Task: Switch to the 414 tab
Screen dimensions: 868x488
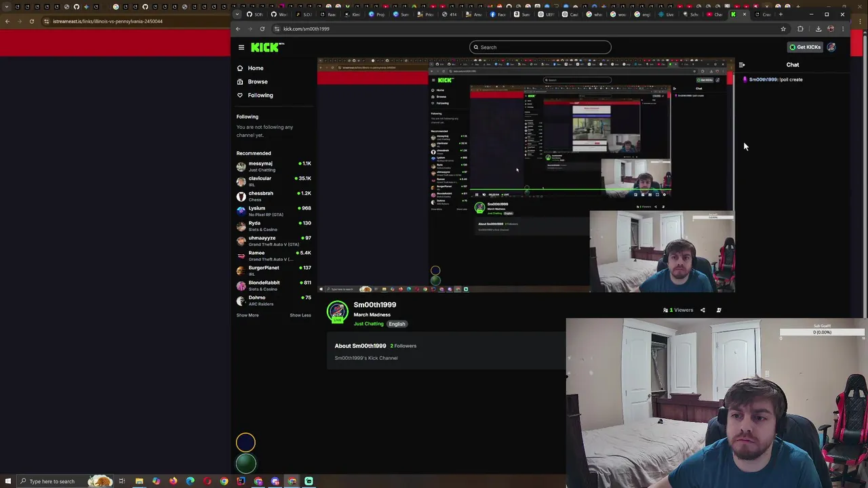Action: pyautogui.click(x=450, y=14)
